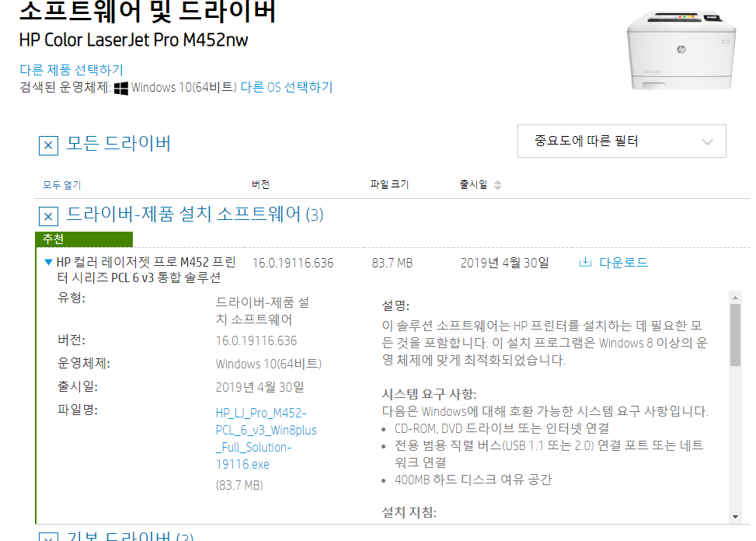Click the 버전 column header
This screenshot has width=756, height=541.
pyautogui.click(x=260, y=184)
